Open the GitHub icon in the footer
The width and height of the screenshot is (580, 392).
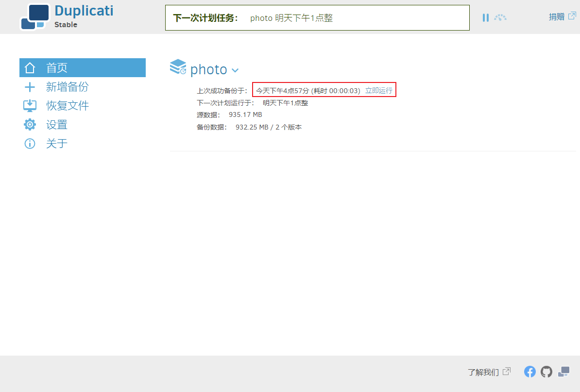tap(546, 372)
